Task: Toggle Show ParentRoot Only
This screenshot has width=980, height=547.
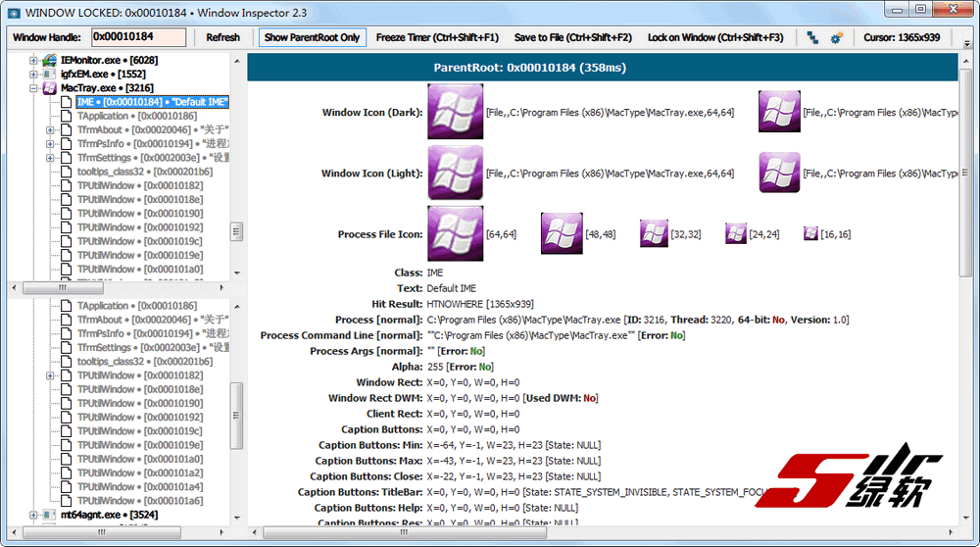Action: click(x=312, y=37)
